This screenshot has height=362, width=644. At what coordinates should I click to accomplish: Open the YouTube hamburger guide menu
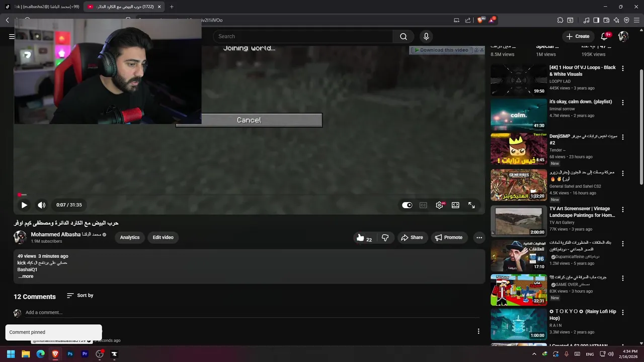(x=11, y=36)
